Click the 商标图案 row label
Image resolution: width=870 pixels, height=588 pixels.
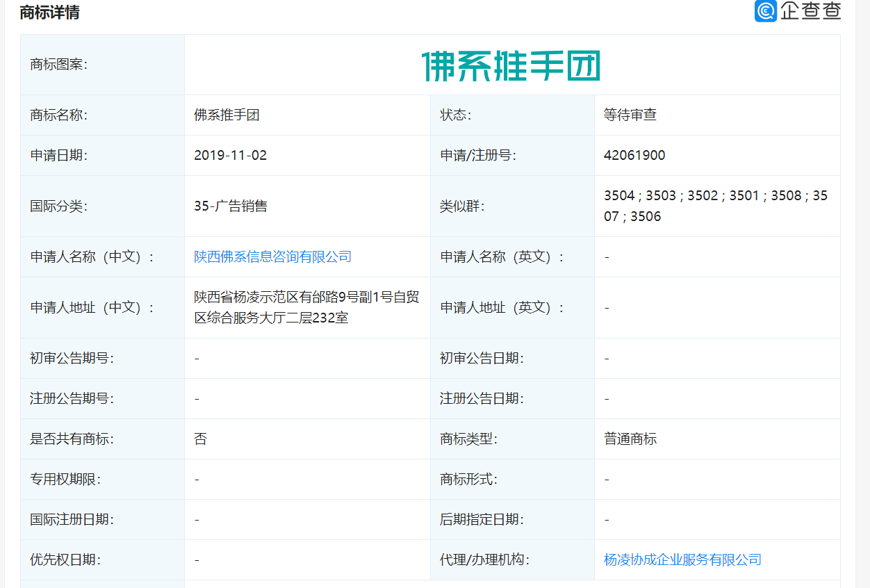[x=58, y=65]
